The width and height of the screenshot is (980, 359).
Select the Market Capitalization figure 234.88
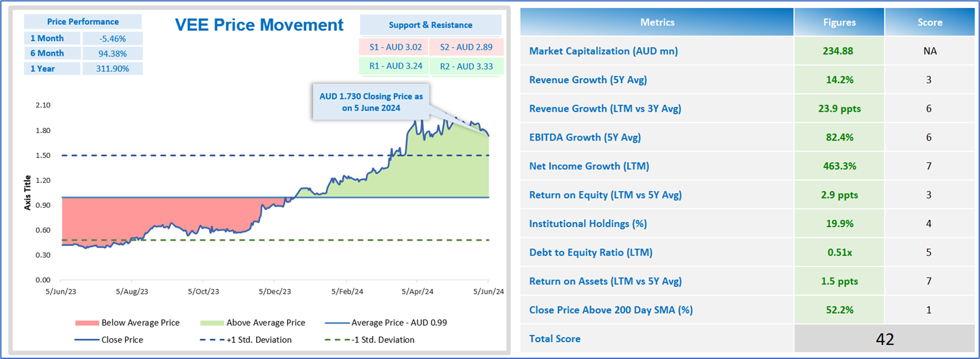pyautogui.click(x=839, y=51)
